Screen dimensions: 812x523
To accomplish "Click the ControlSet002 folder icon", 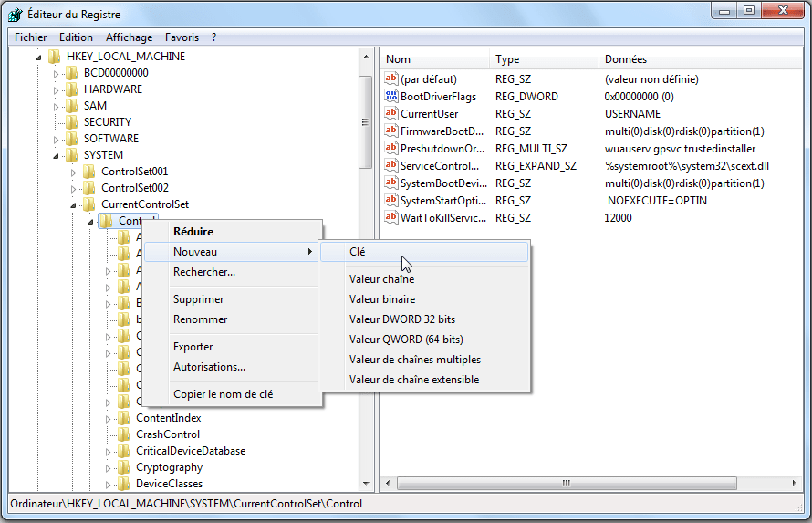I will tap(89, 188).
